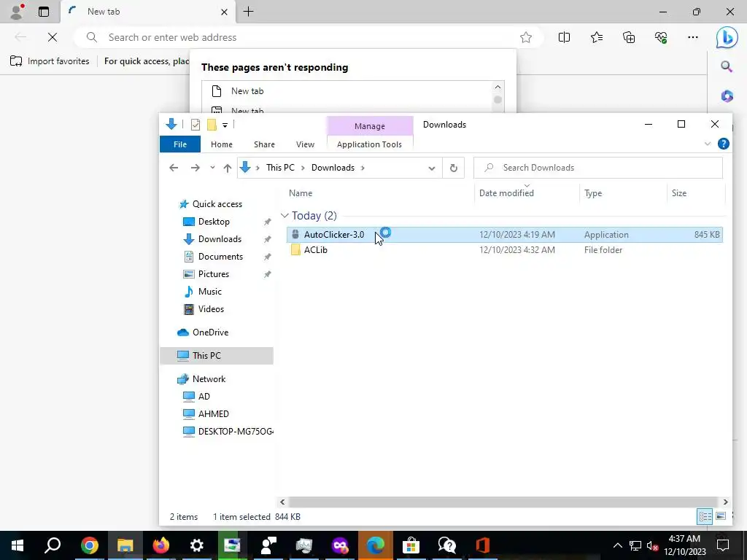Open the Edge profile icon

17,12
